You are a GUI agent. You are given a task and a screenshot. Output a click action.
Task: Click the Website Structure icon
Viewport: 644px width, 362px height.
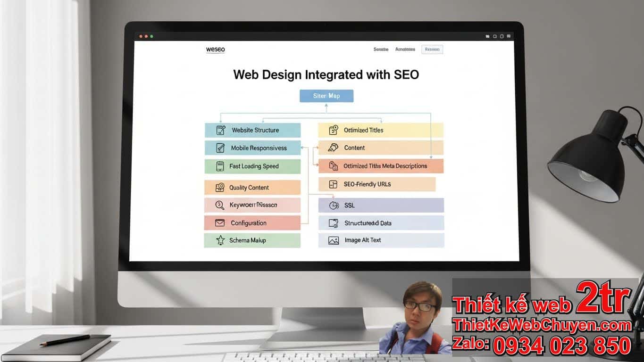pos(220,130)
